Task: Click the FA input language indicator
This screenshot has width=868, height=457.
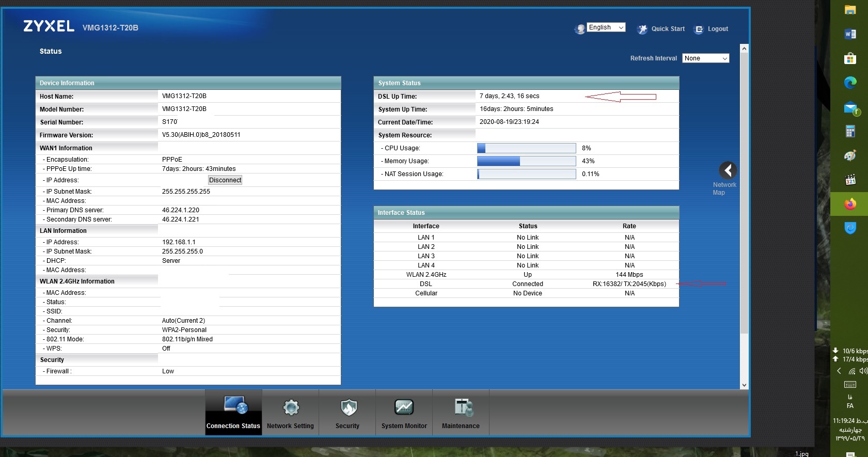Action: click(850, 406)
